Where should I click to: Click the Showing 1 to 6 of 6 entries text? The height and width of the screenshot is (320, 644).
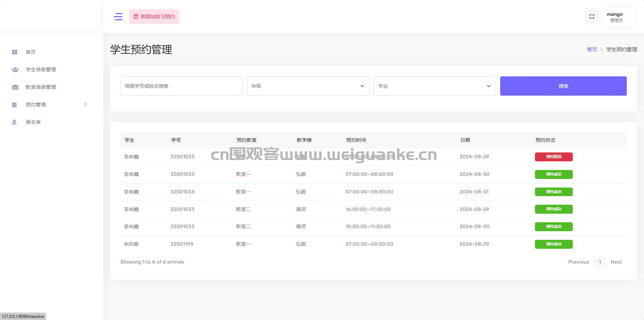152,262
